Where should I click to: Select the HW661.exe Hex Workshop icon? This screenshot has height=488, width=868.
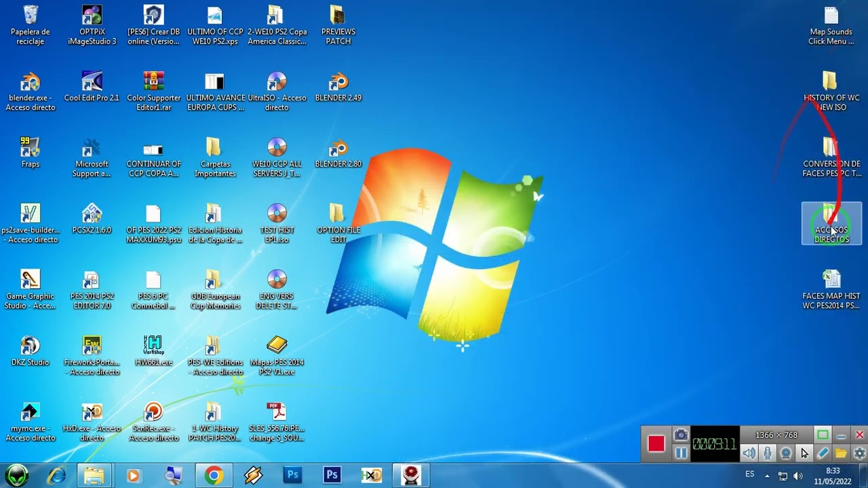[154, 351]
